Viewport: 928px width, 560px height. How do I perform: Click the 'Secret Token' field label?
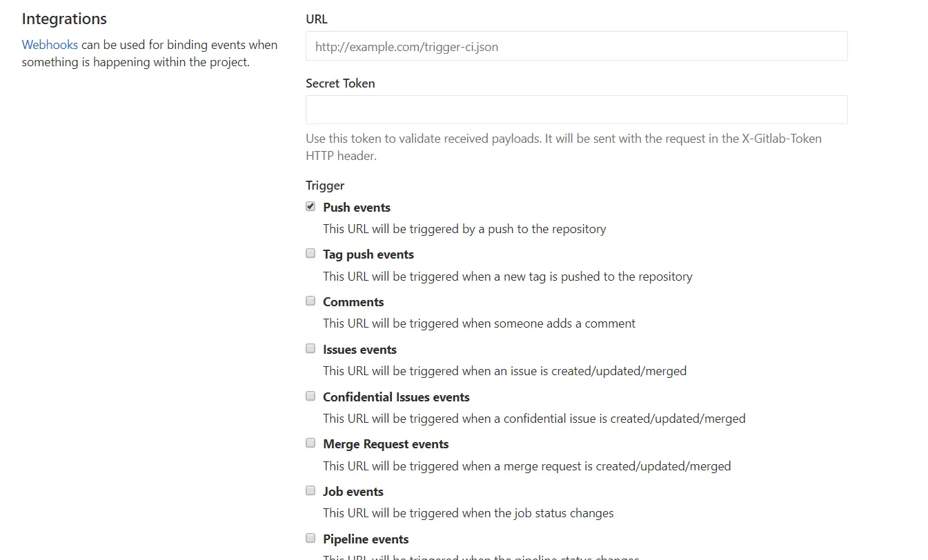(340, 83)
